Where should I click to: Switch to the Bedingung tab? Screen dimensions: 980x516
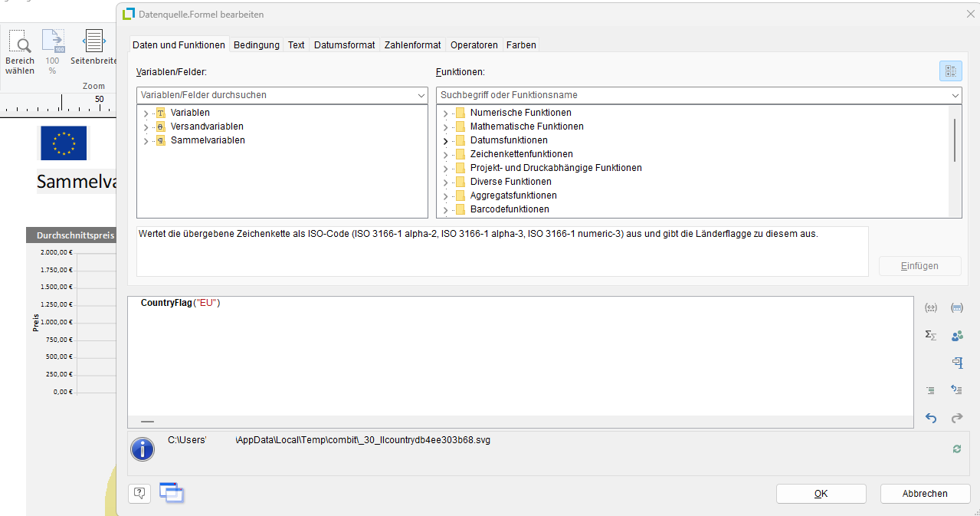point(256,45)
